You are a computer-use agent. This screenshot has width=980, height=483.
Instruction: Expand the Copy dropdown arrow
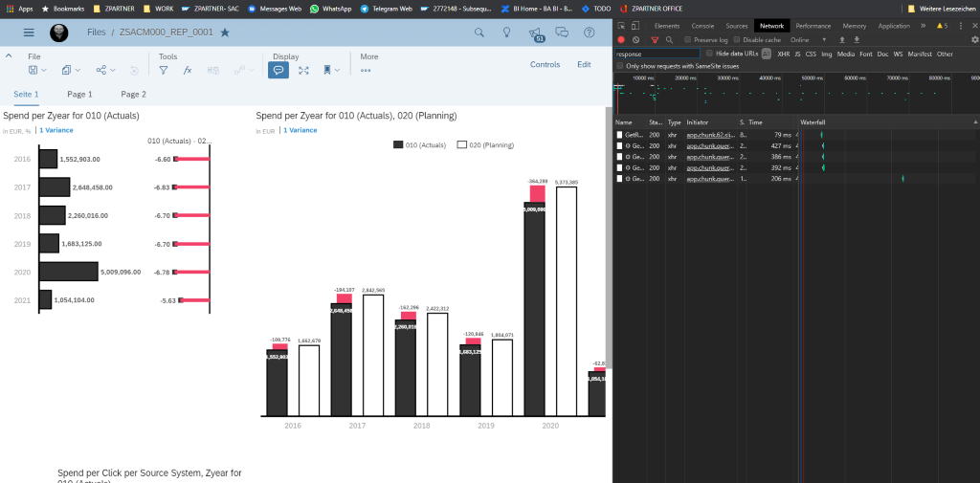[x=78, y=71]
